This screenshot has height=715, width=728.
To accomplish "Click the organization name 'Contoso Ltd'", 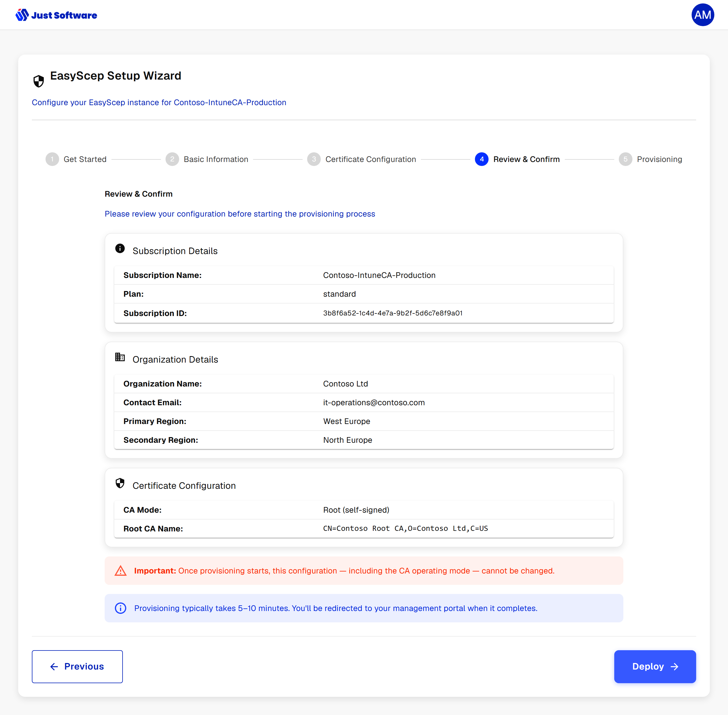I will coord(346,384).
